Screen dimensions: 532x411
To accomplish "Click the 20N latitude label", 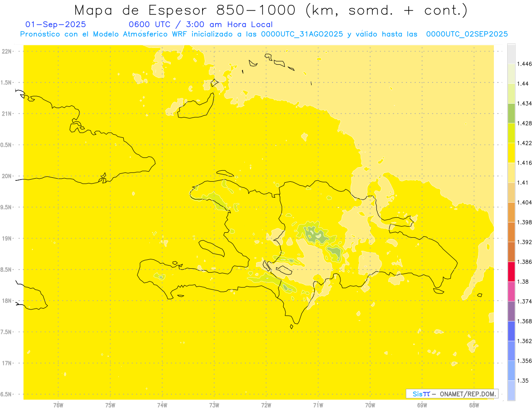I will 7,176.
